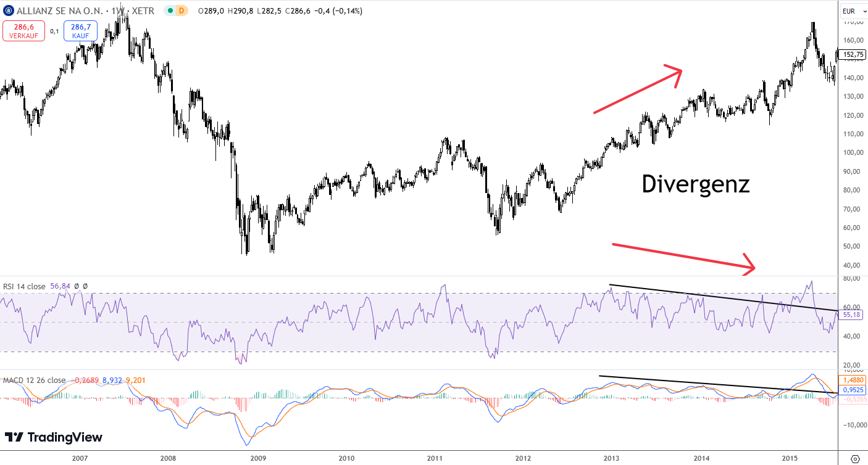Click the blue KAUF 286,7 buy button

80,31
